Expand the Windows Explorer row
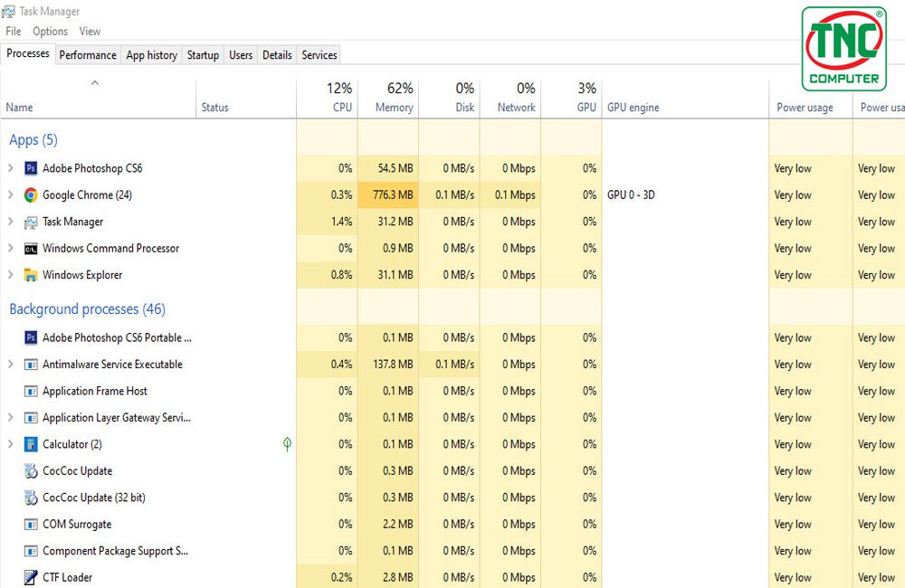 tap(10, 274)
